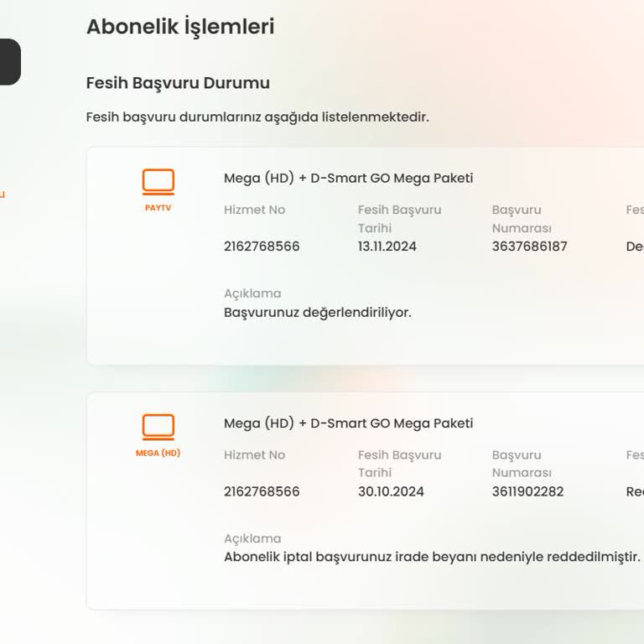Click the Fesih Başvuru Durumu section heading
This screenshot has height=644, width=644.
(x=178, y=83)
